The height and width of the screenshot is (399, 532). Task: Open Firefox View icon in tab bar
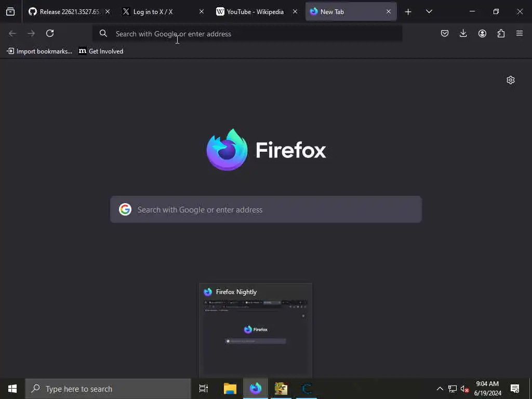(x=10, y=11)
